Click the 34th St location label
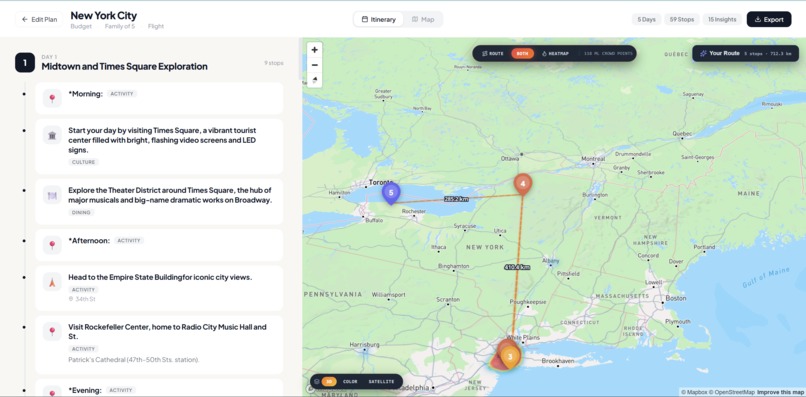The width and height of the screenshot is (806, 397). tap(82, 299)
